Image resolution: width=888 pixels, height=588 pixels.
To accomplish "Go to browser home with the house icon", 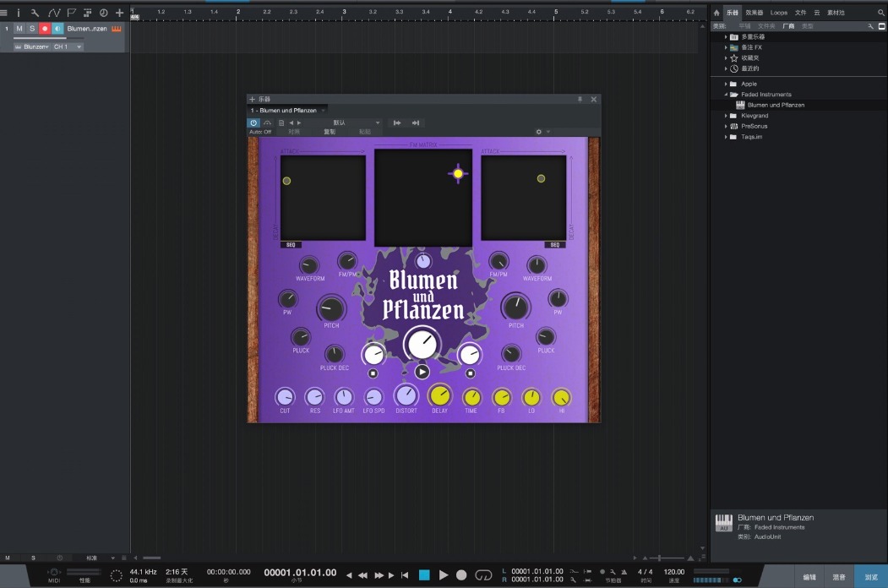I will 716,13.
